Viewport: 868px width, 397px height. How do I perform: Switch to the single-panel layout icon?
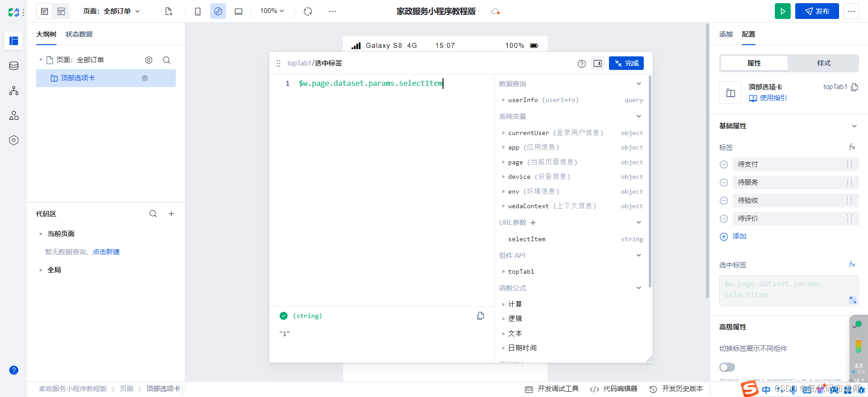coord(44,11)
